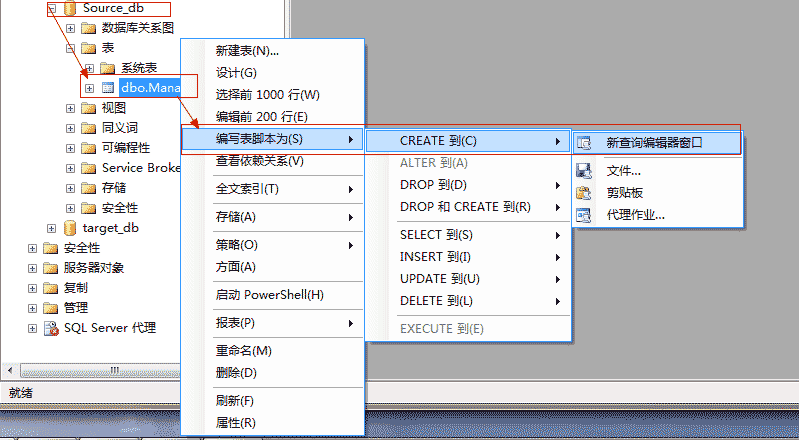Image resolution: width=799 pixels, height=440 pixels.
Task: Expand the 复制 node
Action: tap(33, 288)
